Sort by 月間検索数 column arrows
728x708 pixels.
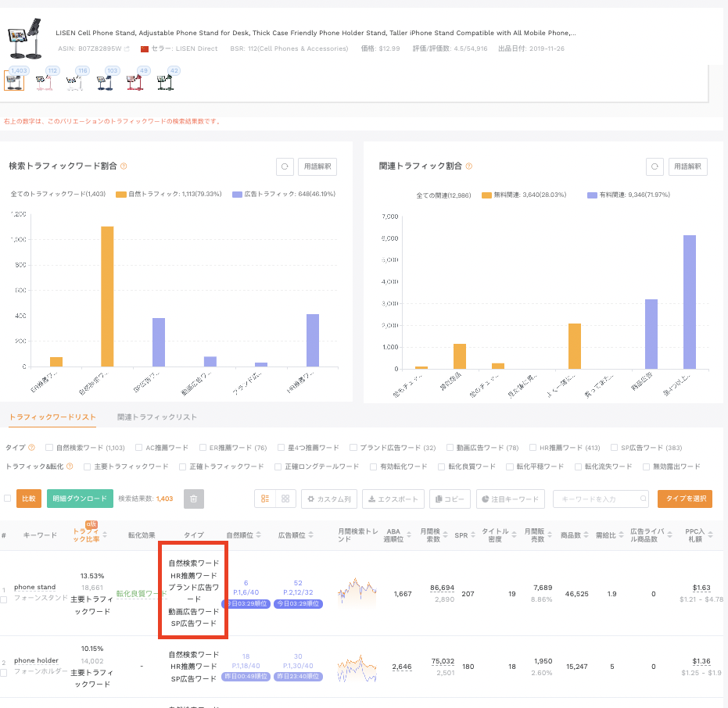point(445,535)
